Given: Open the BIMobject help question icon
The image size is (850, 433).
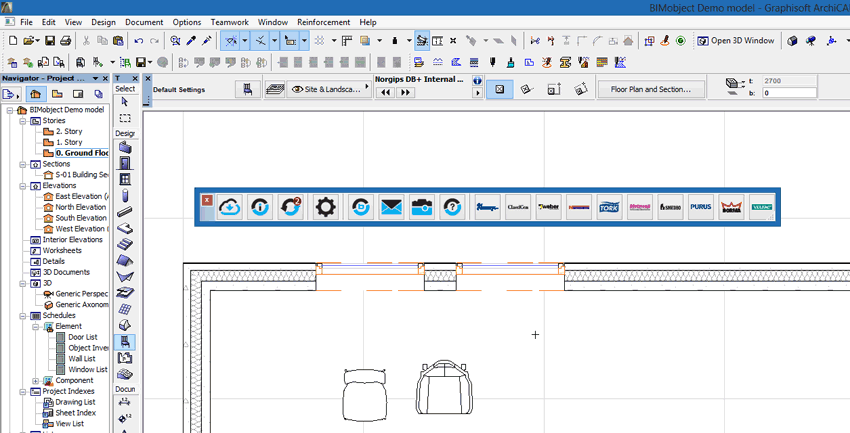Looking at the screenshot, I should [452, 207].
